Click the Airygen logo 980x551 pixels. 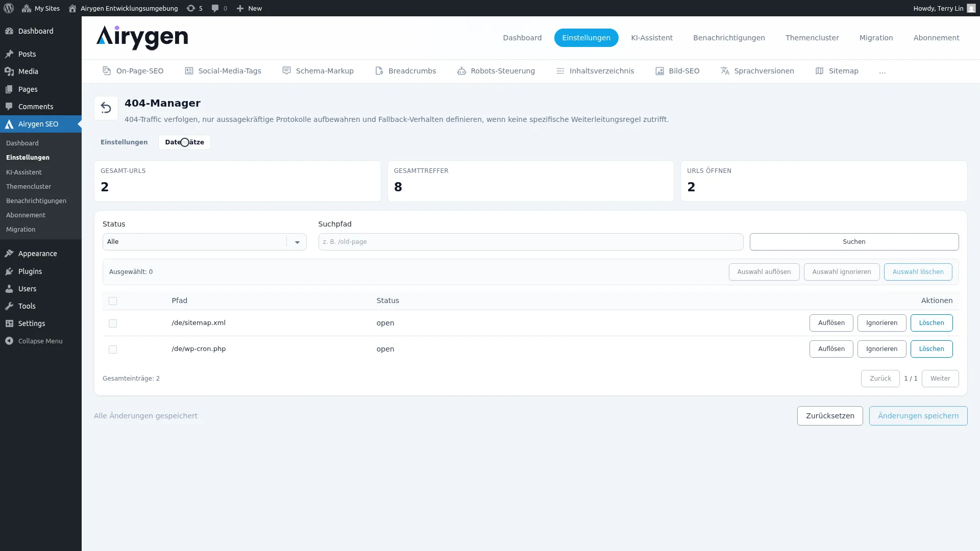[142, 37]
